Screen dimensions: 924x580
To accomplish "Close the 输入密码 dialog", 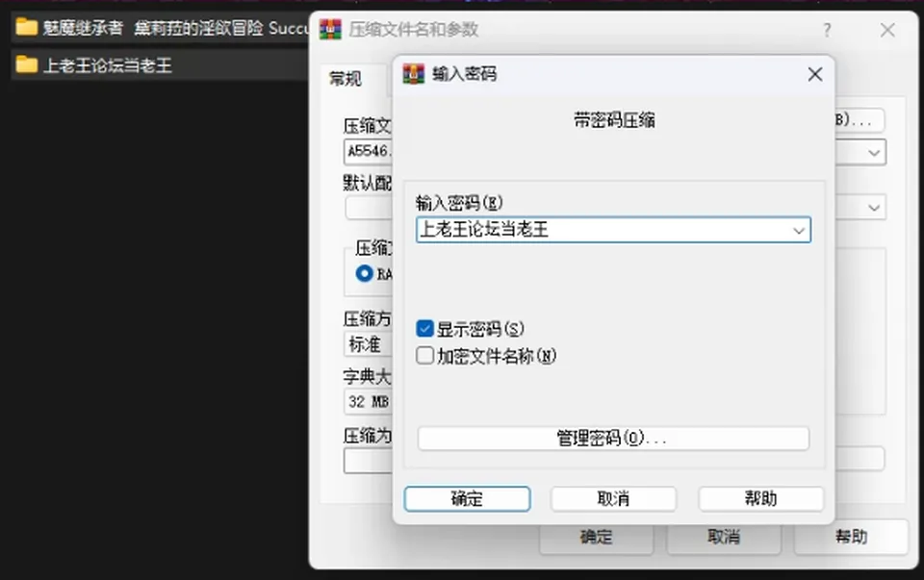I will click(815, 74).
